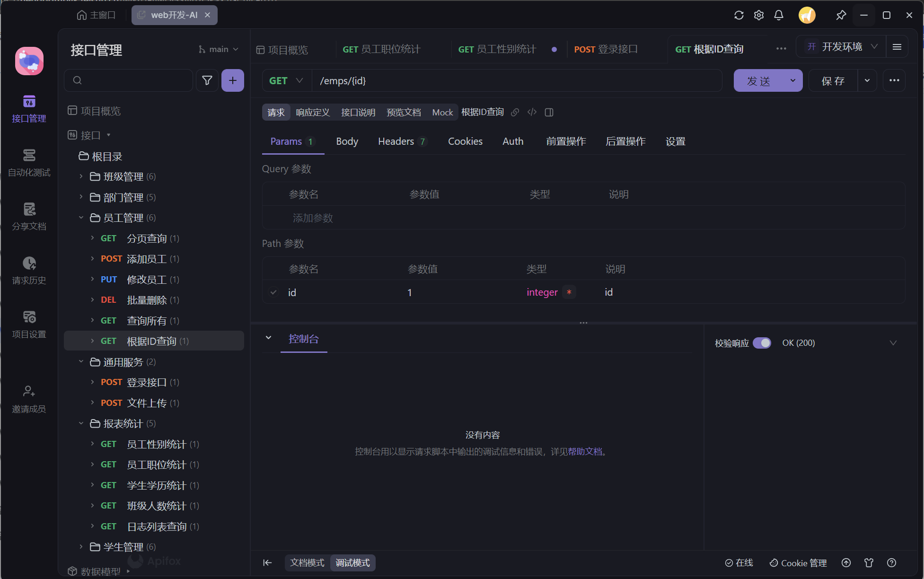Click the refresh icon in title bar
The width and height of the screenshot is (924, 579).
tap(739, 15)
